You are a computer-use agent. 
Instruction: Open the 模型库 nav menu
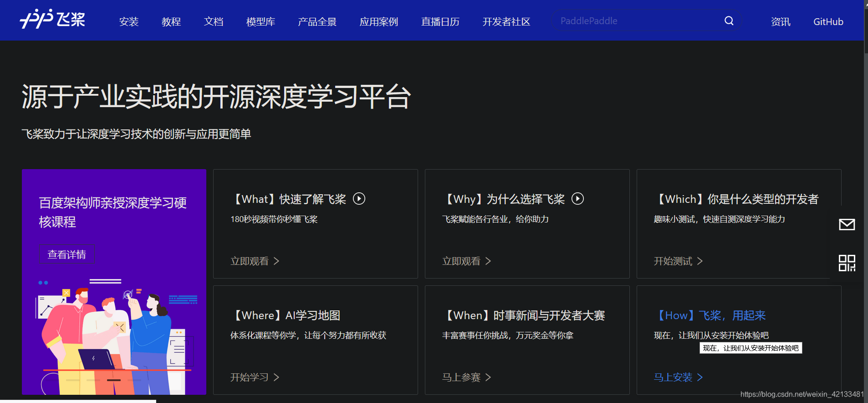[260, 21]
